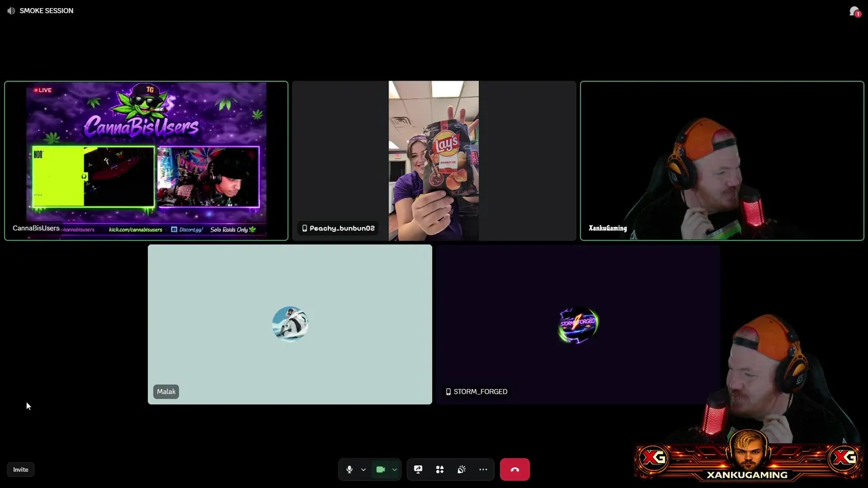868x488 pixels.
Task: Open microphone options dropdown arrow
Action: (x=363, y=470)
